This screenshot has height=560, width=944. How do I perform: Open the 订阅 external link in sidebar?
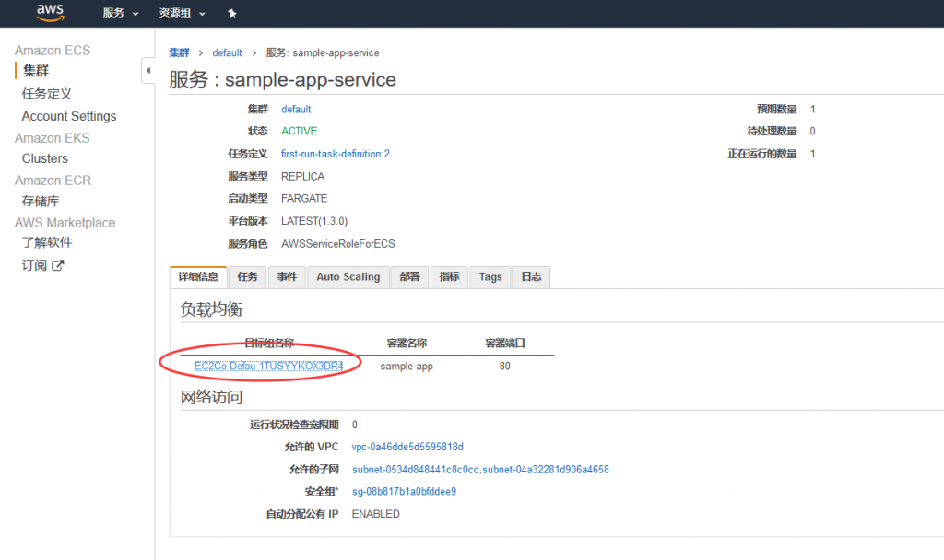point(43,265)
